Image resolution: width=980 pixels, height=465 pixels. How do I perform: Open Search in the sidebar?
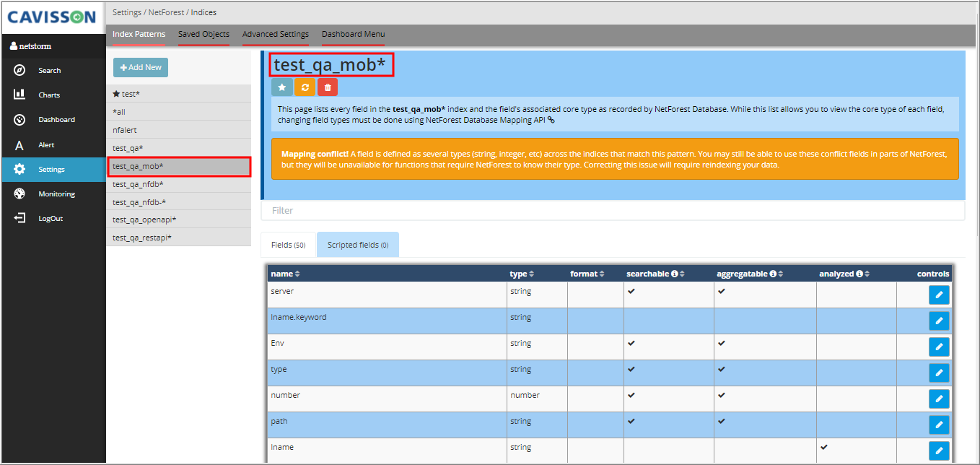50,70
